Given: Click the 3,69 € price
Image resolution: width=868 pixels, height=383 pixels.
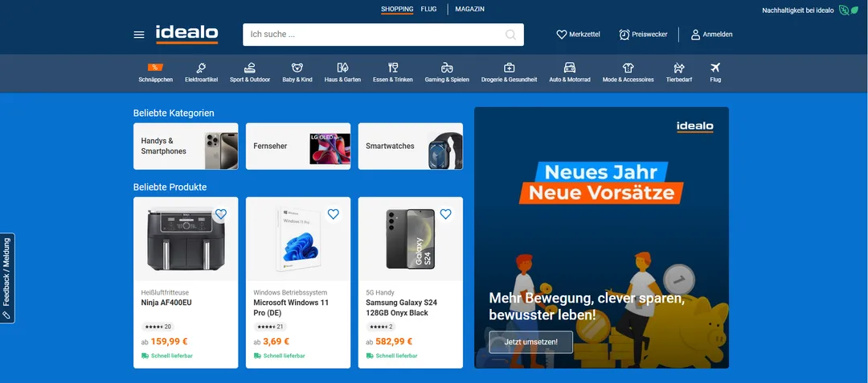Looking at the screenshot, I should pos(276,341).
